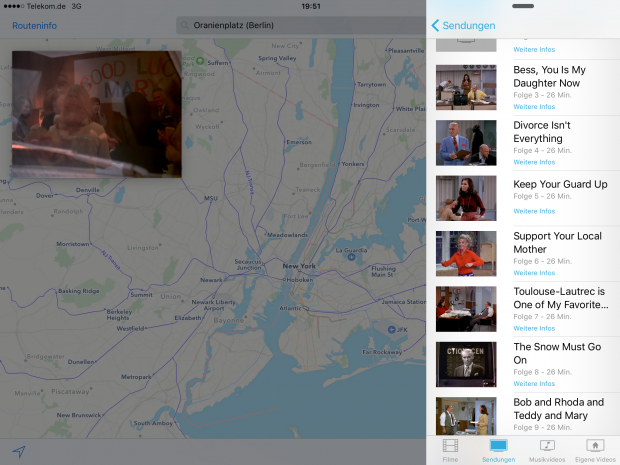
Task: Open Toulouse-Lautrec episode thumbnail
Action: pos(466,309)
